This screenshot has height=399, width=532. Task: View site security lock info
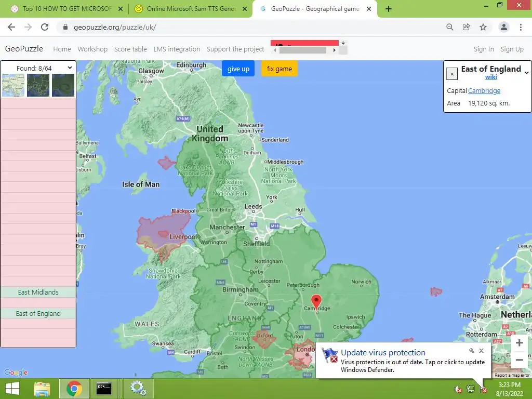[65, 27]
